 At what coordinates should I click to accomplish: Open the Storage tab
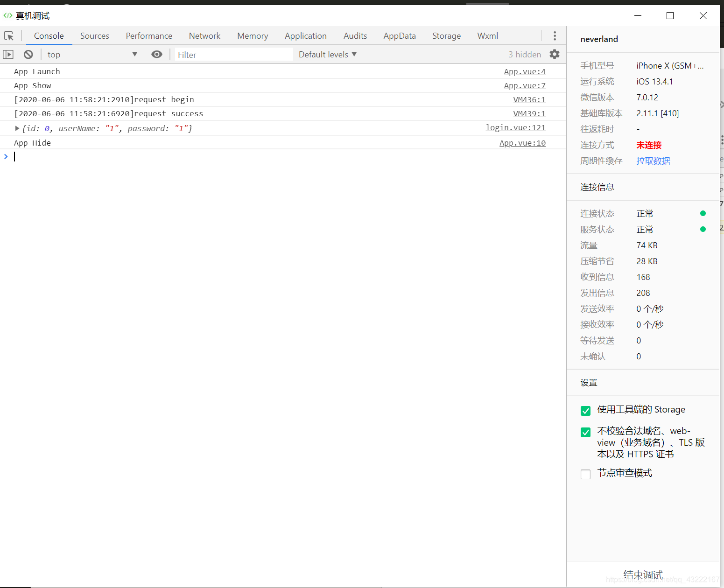(x=446, y=36)
